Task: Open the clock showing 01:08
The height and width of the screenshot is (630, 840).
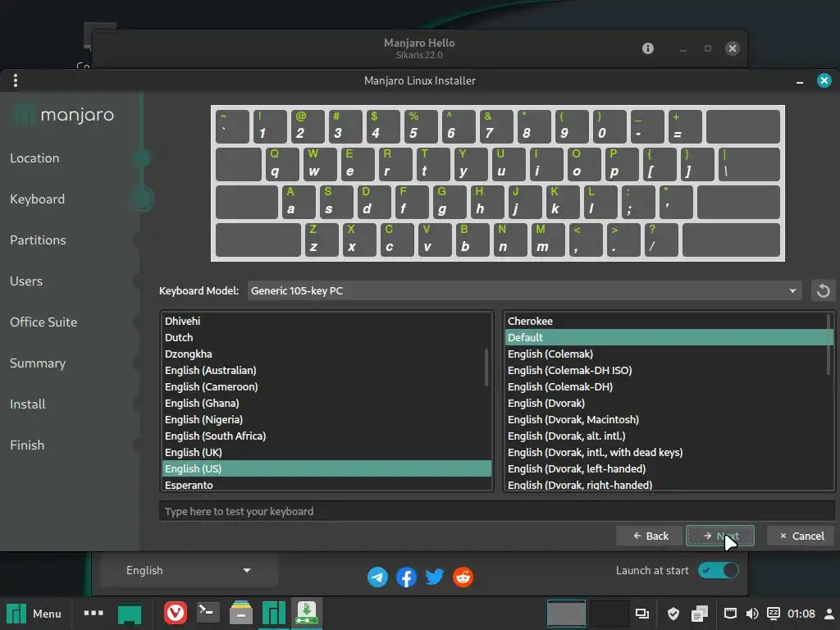Action: click(x=801, y=614)
